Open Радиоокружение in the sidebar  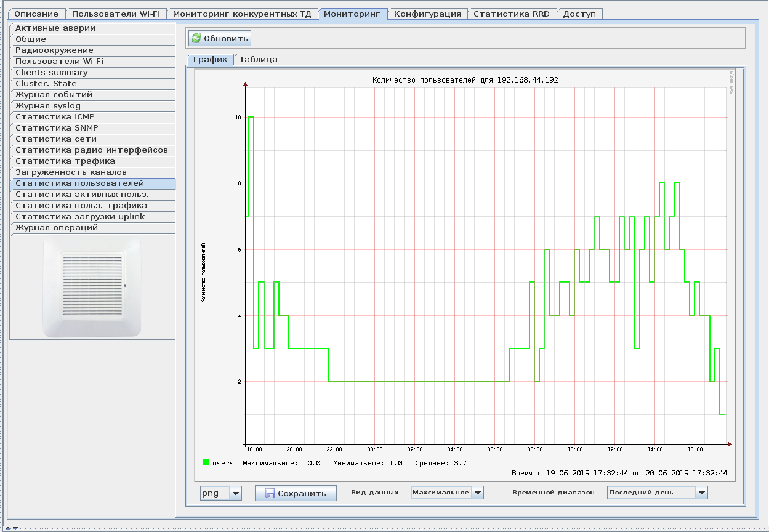54,50
